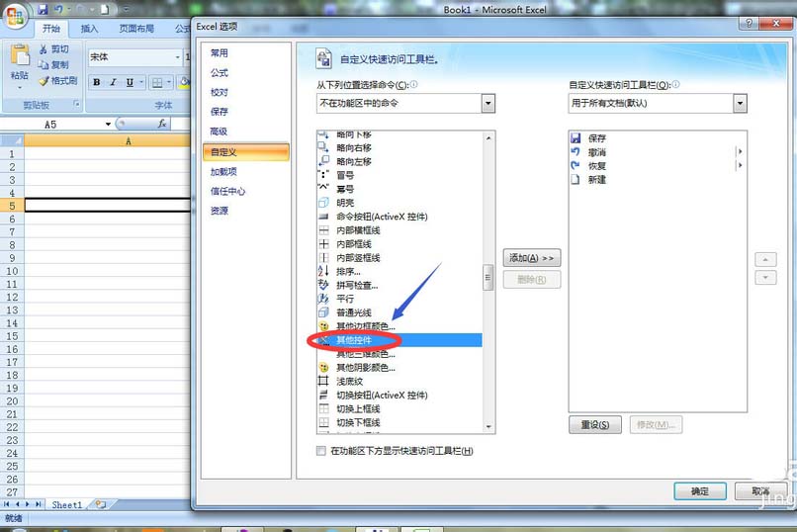The image size is (797, 532).
Task: Click 重设(S) button
Action: (595, 424)
